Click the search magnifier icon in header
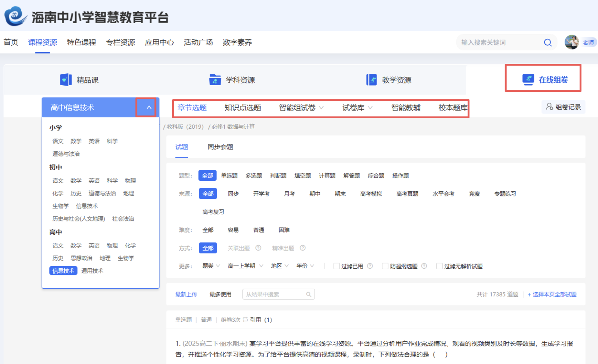Image resolution: width=598 pixels, height=364 pixels. (x=548, y=42)
